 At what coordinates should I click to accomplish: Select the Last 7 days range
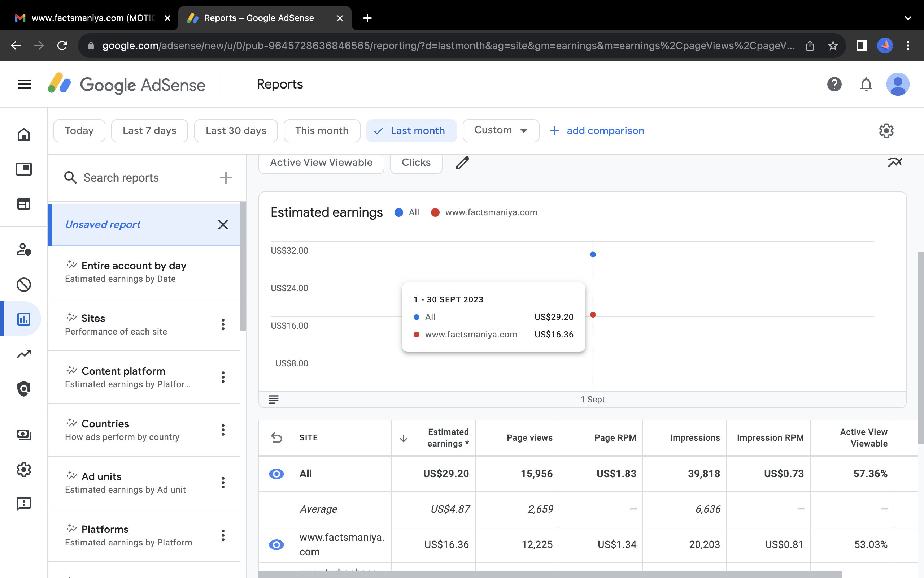click(x=149, y=131)
